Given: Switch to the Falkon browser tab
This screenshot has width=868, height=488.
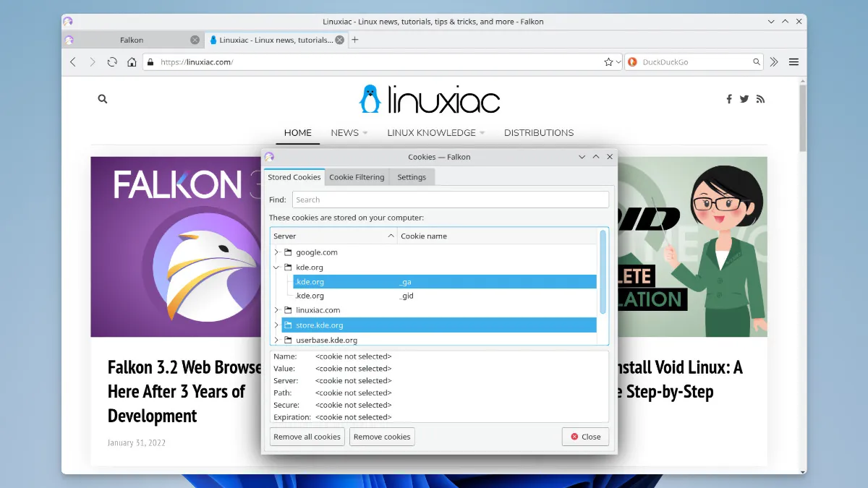Looking at the screenshot, I should 132,40.
